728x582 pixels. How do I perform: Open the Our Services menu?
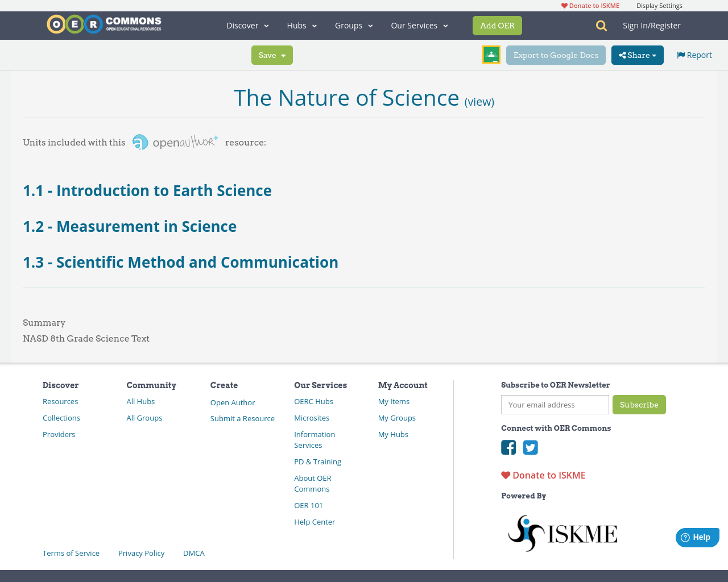pos(419,25)
